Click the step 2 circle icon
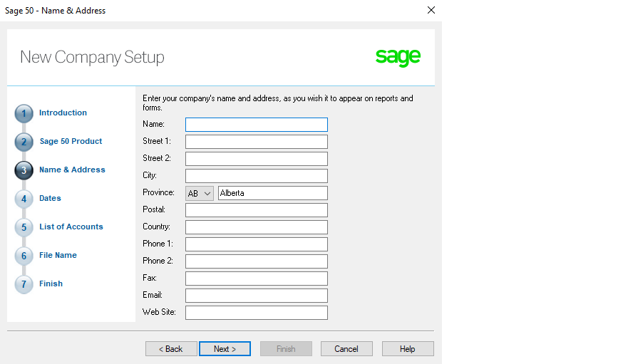 pos(24,142)
